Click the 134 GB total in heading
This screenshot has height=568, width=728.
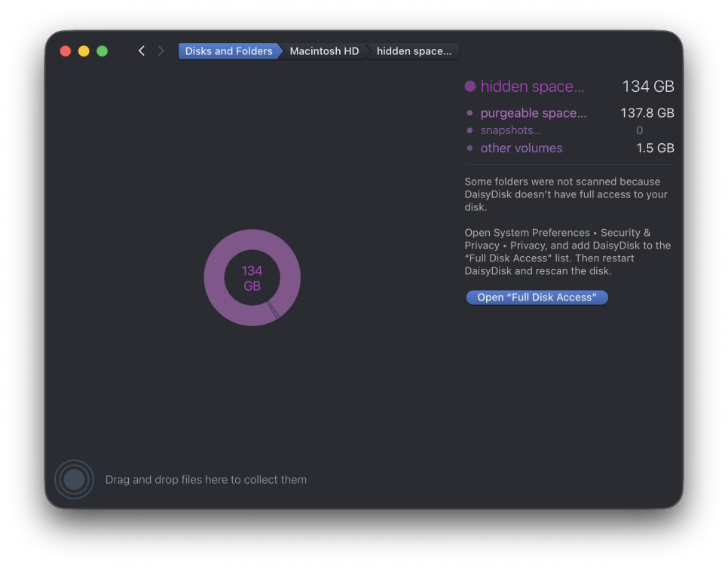click(648, 87)
